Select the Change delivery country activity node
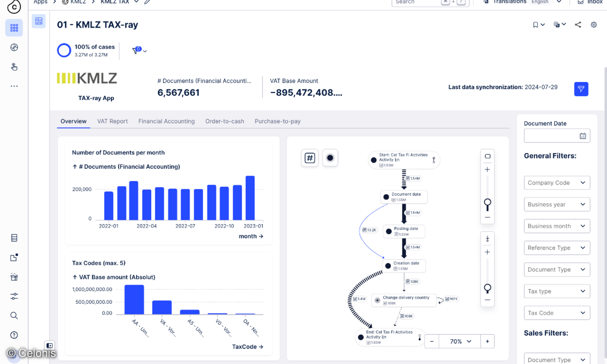The width and height of the screenshot is (607, 364). tap(404, 300)
